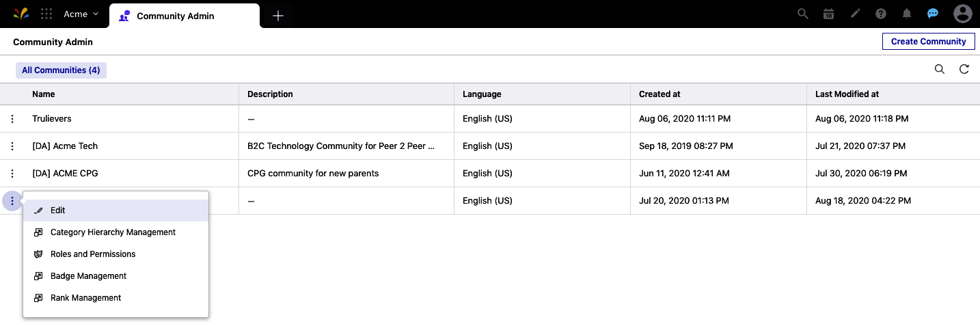Open Category Hierarchy Management
The height and width of the screenshot is (326, 980).
(x=115, y=232)
